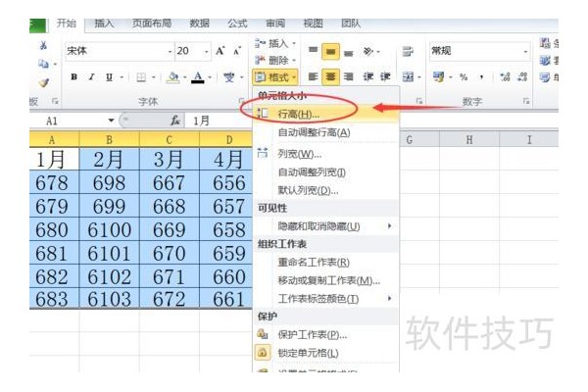The image size is (588, 392).
Task: Increase font size with large A icon
Action: (220, 51)
